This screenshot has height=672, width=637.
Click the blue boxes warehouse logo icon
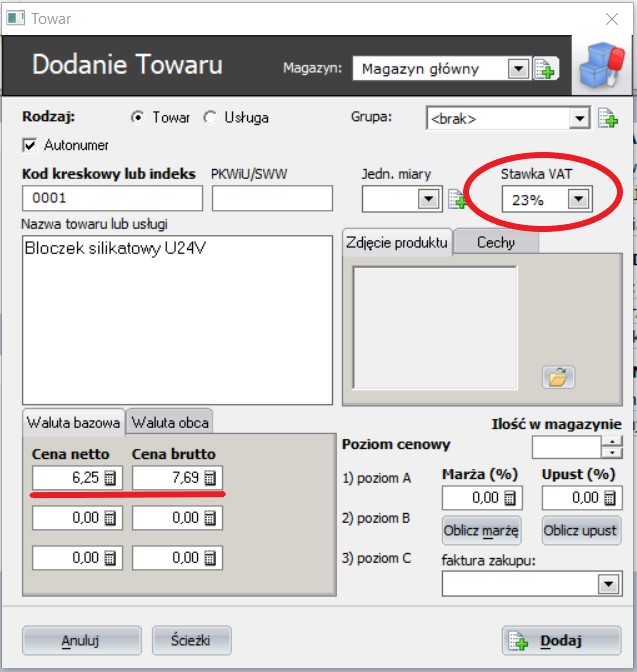click(602, 64)
